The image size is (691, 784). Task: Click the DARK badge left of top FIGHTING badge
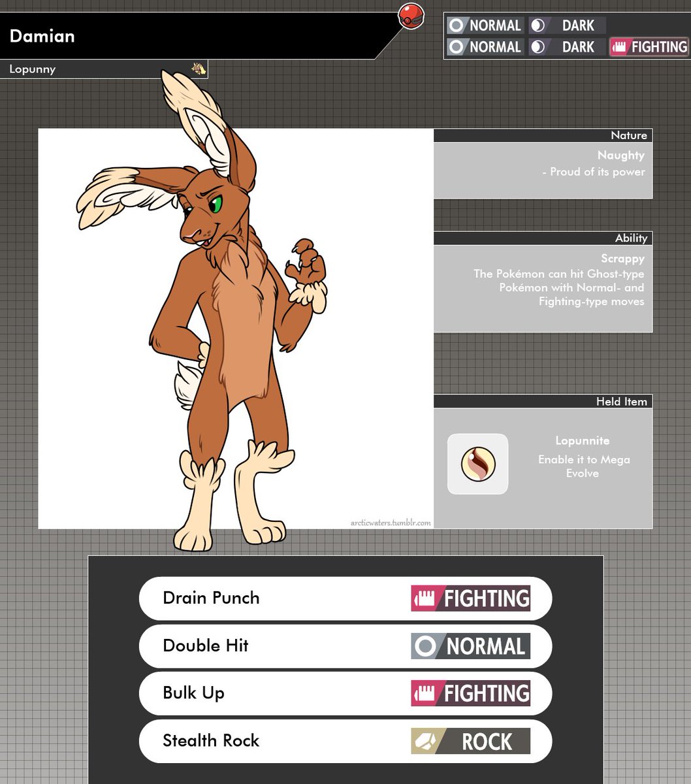pyautogui.click(x=566, y=47)
